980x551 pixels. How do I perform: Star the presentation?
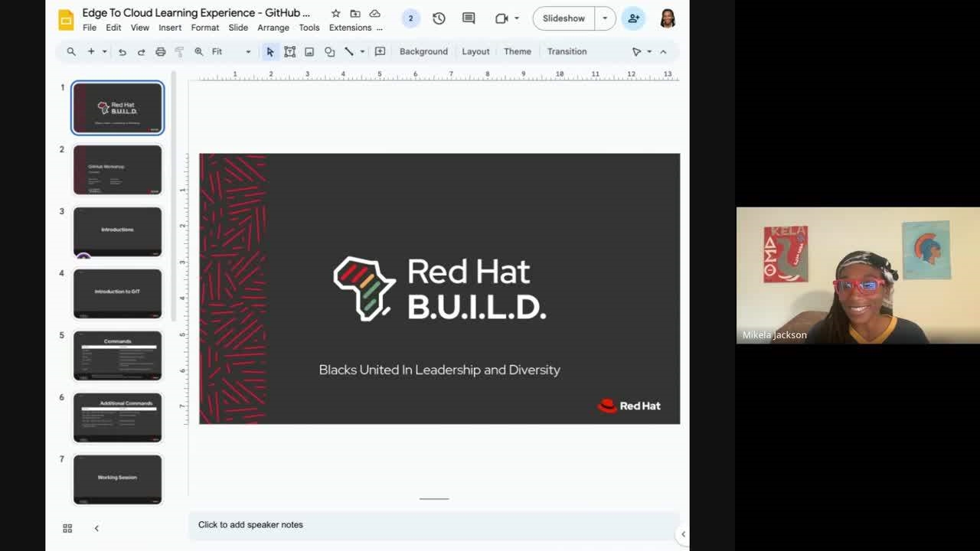click(335, 13)
